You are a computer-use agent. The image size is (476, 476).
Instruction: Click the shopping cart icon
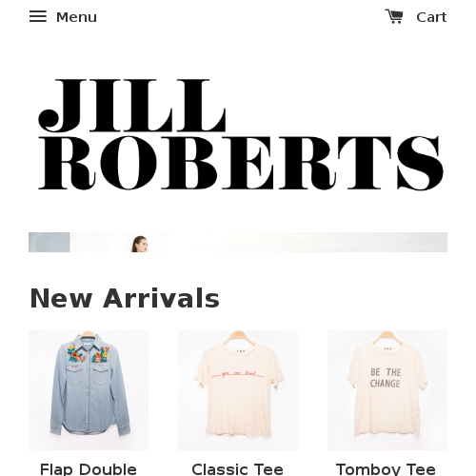(394, 16)
